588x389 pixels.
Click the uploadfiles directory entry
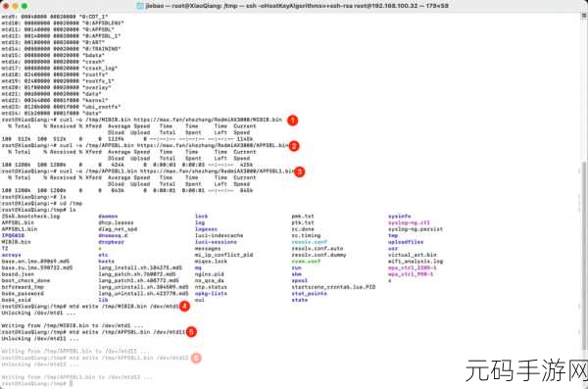(x=406, y=242)
